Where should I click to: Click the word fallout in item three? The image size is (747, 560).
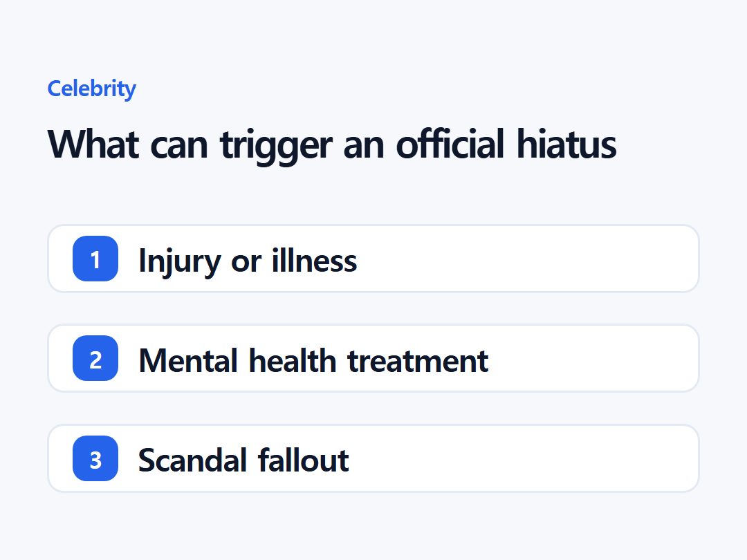pos(304,460)
